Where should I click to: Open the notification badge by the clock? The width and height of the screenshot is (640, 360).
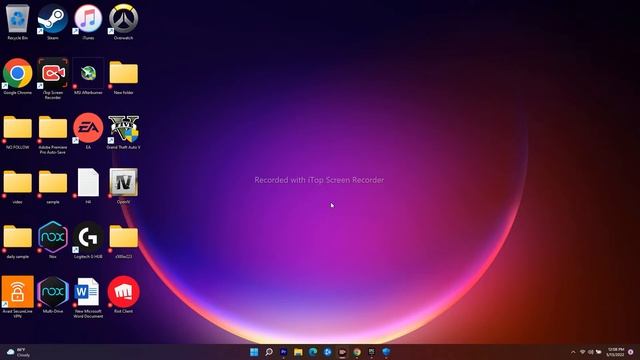coord(631,352)
